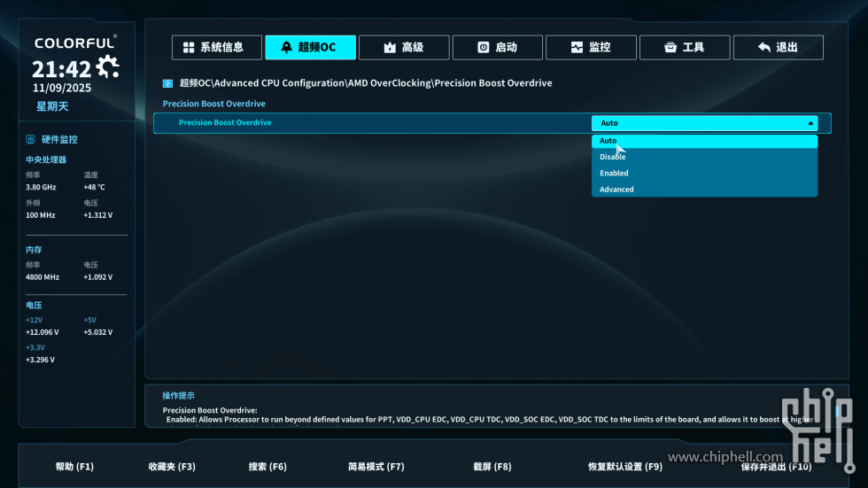Click the overclocking rocket icon

point(286,48)
